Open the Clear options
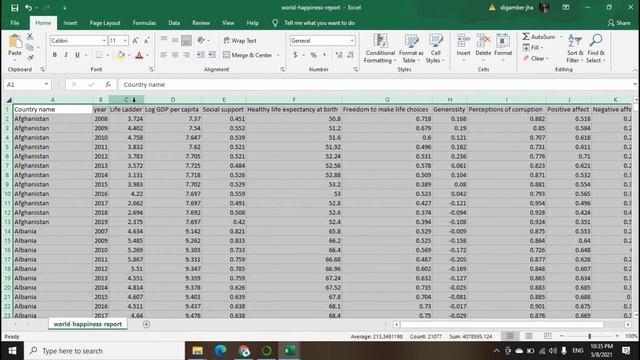 tap(536, 58)
